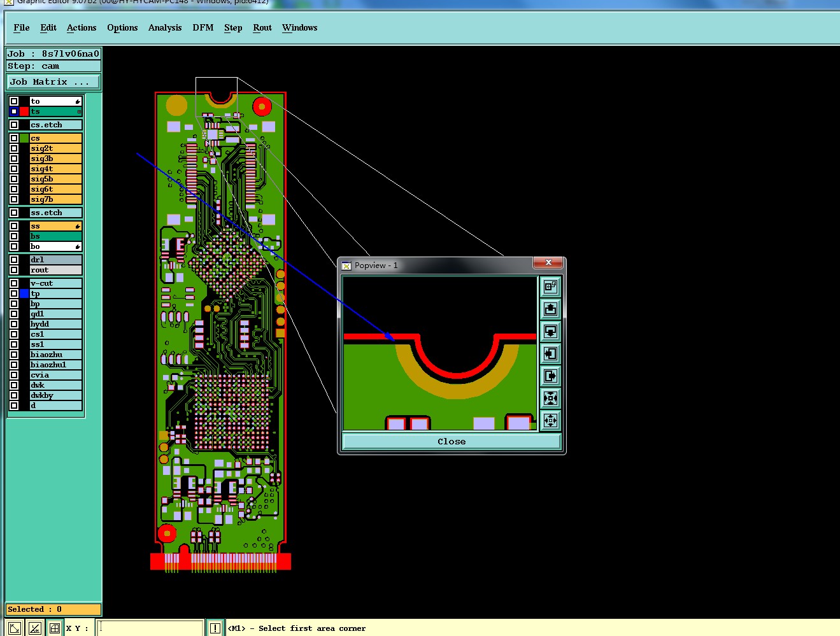
Task: Click the Job : 8s71v06na0 label
Action: tap(53, 54)
